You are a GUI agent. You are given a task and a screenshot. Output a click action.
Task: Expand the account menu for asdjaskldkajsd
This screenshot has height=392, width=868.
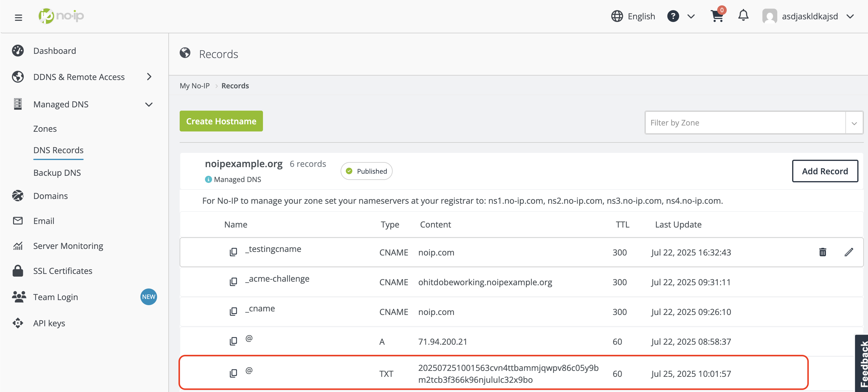[x=851, y=16]
